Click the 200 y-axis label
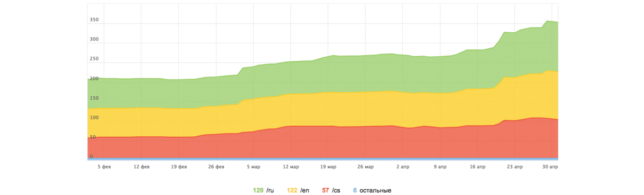This screenshot has height=195, width=644. point(94,78)
